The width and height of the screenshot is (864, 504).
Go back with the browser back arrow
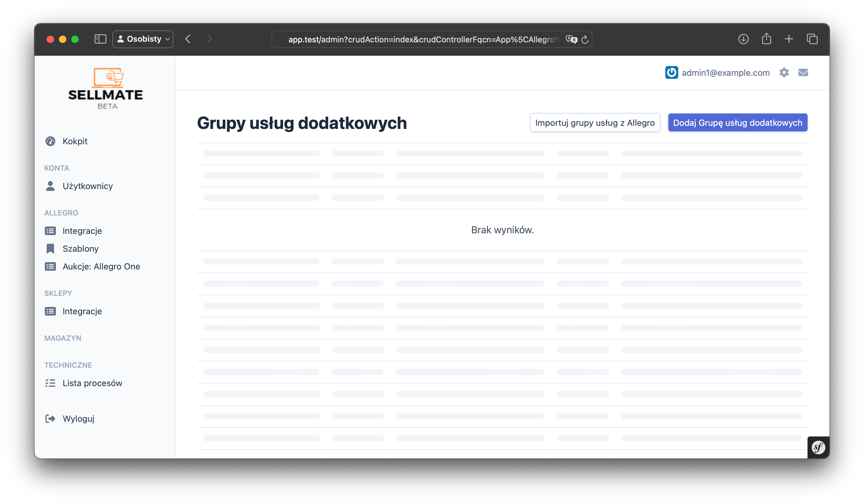point(188,39)
